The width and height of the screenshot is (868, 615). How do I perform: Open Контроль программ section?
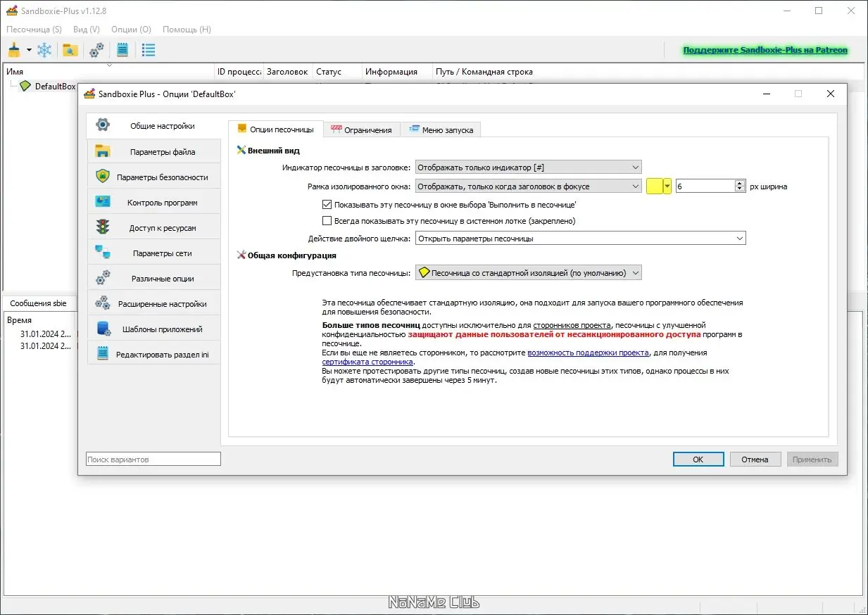tap(153, 202)
